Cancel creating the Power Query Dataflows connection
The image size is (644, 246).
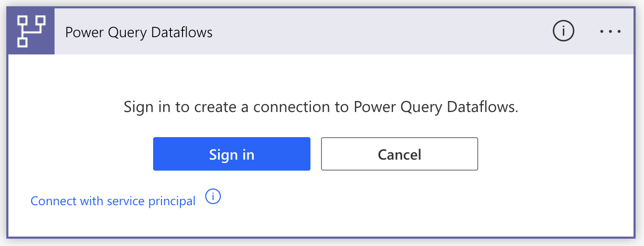[x=400, y=154]
